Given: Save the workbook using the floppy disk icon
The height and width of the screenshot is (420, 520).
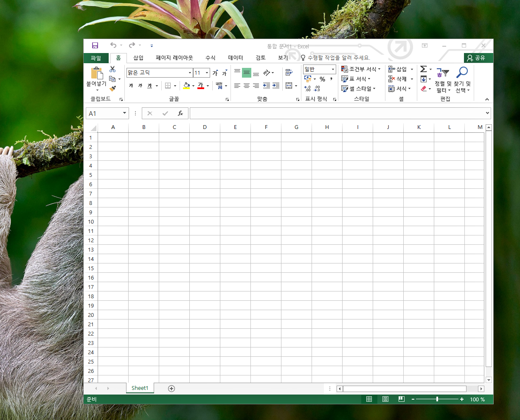Looking at the screenshot, I should (x=95, y=45).
